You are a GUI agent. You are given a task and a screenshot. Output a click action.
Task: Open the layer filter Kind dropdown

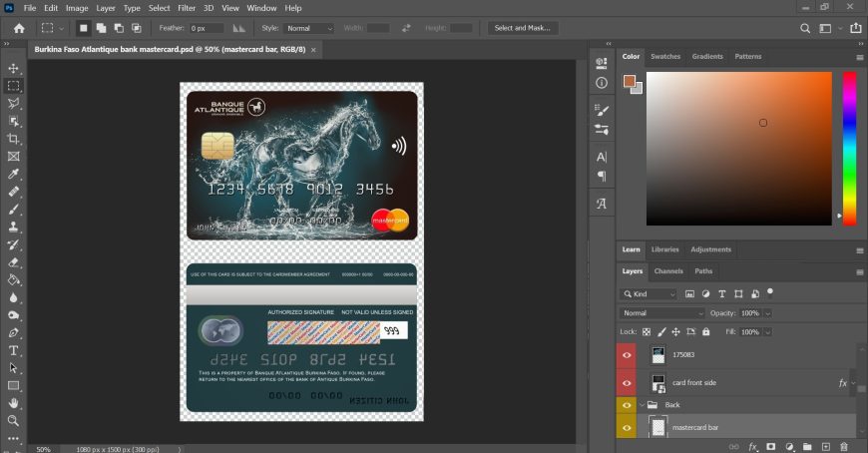point(649,294)
